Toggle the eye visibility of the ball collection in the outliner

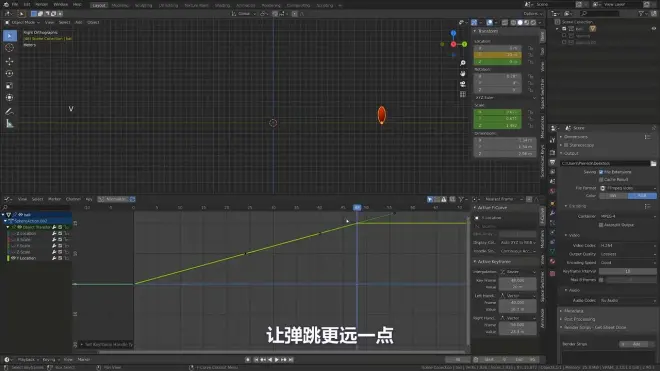[x=654, y=29]
